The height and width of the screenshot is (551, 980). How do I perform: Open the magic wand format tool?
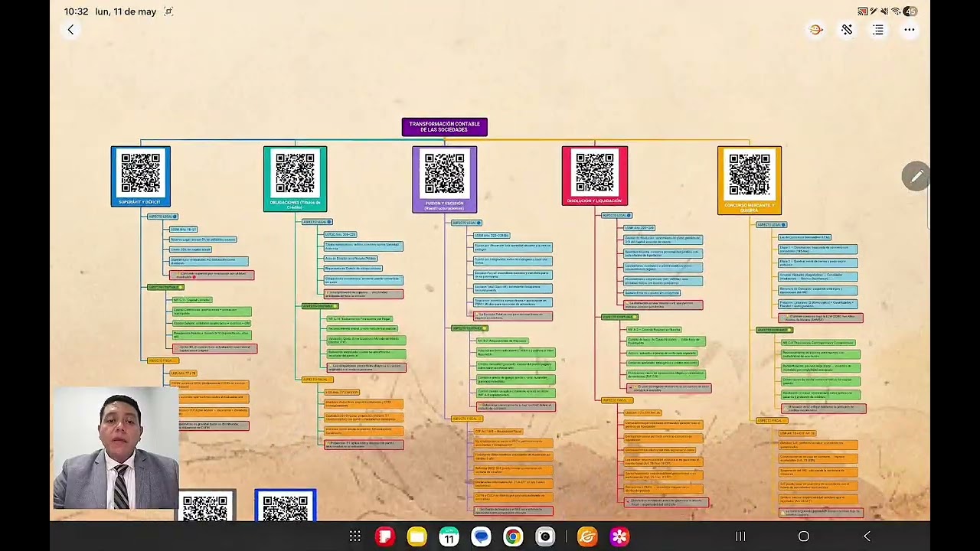847,30
